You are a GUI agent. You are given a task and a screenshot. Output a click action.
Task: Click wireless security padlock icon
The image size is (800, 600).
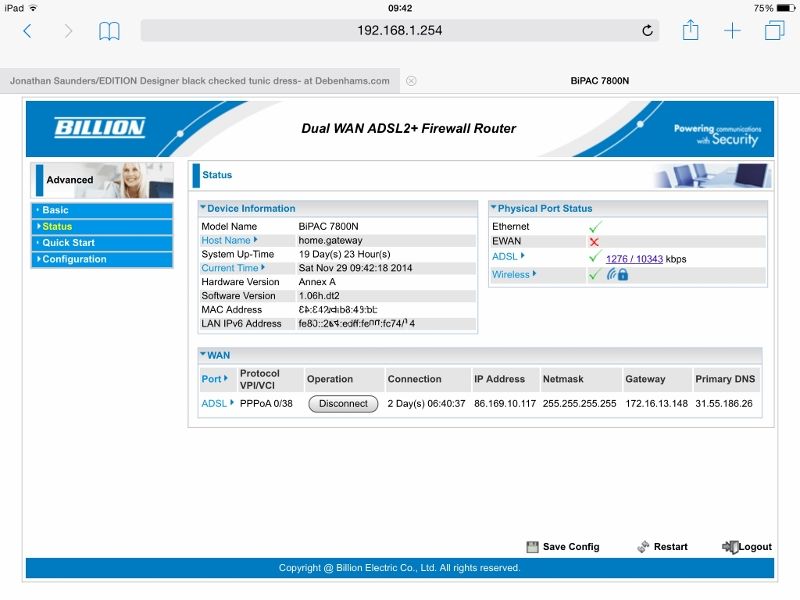pos(623,274)
